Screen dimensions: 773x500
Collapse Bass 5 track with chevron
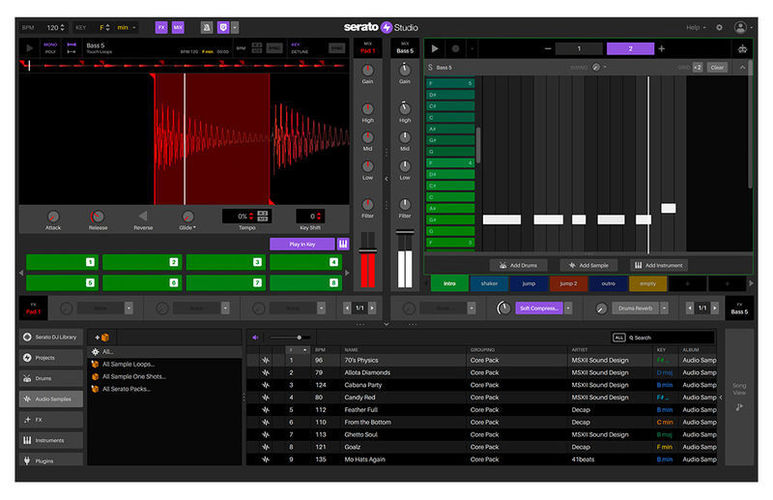coord(742,68)
